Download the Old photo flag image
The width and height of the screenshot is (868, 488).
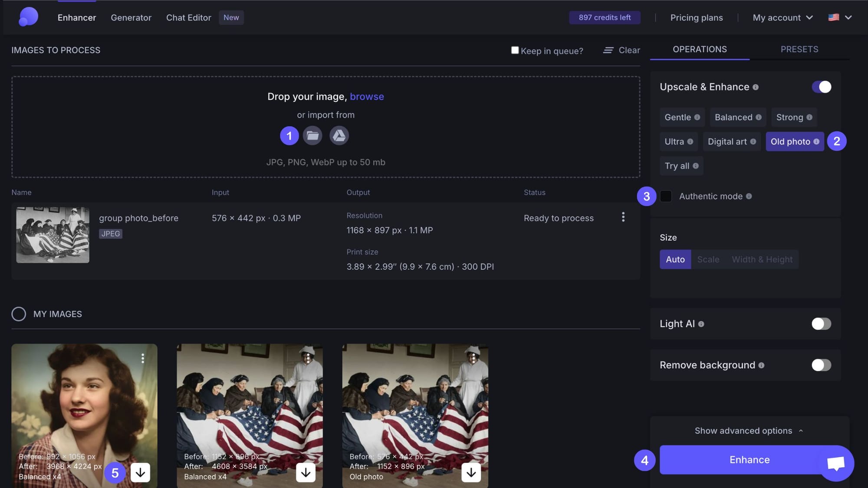(471, 472)
